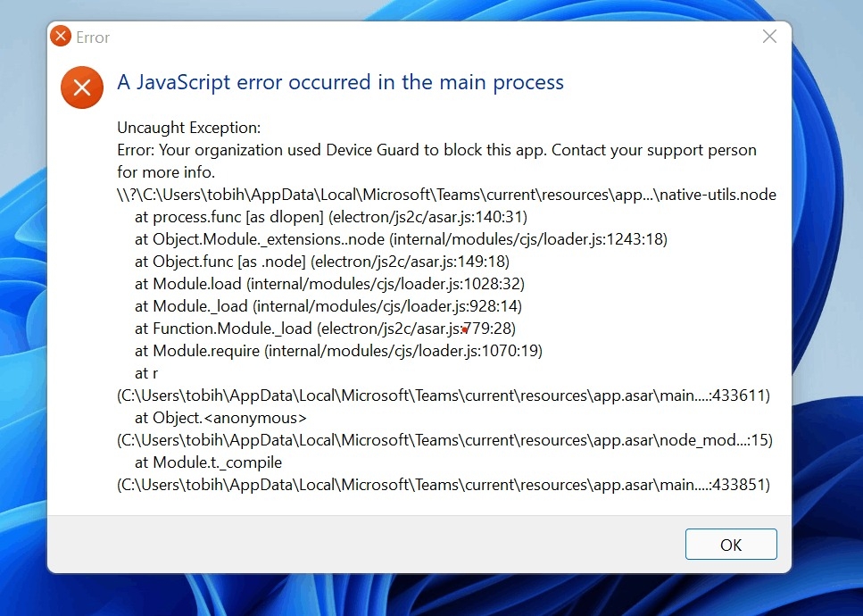Click the "Error" title bar text
The width and height of the screenshot is (863, 616).
(92, 37)
